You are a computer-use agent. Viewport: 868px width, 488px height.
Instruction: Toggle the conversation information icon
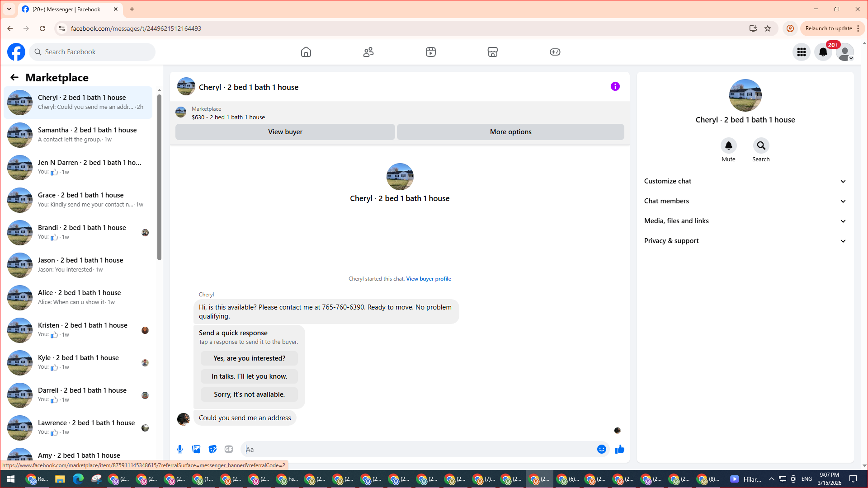(x=615, y=86)
